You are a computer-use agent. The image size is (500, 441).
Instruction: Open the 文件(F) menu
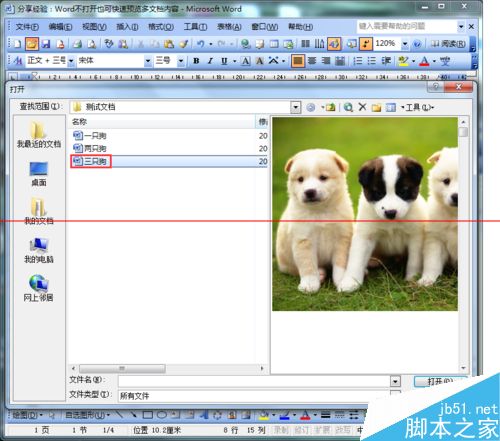click(27, 27)
